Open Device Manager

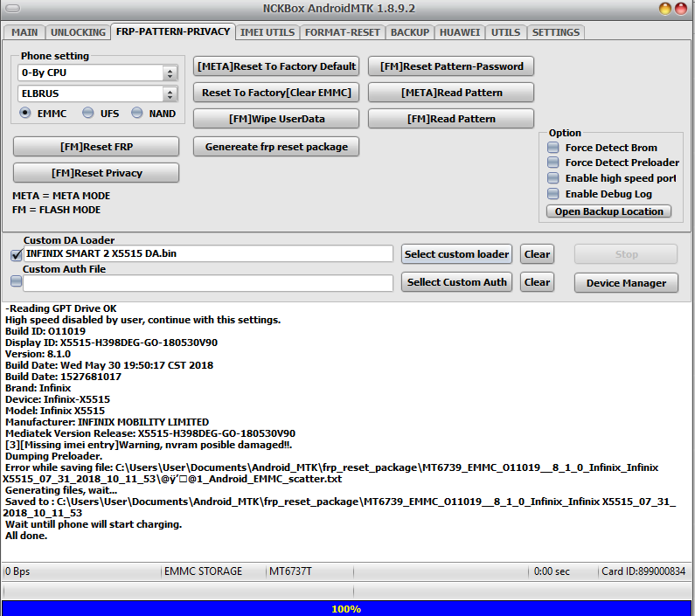pos(626,283)
